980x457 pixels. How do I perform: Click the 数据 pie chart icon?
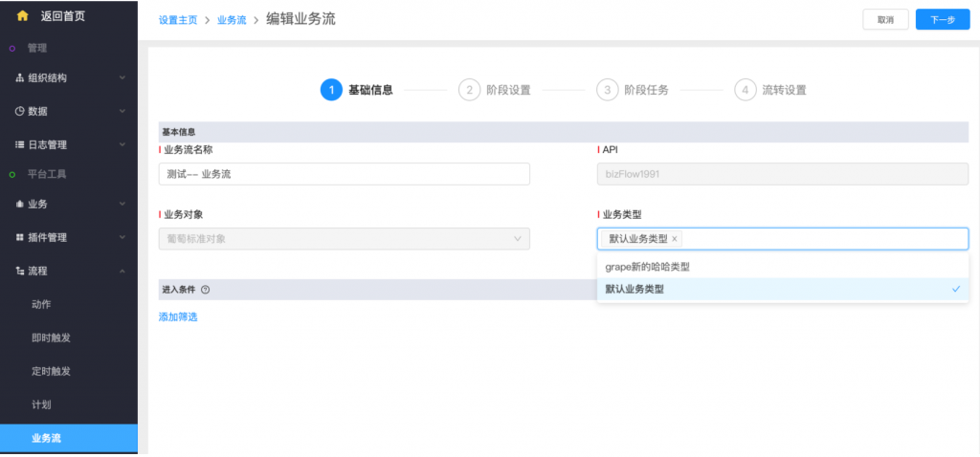[20, 111]
